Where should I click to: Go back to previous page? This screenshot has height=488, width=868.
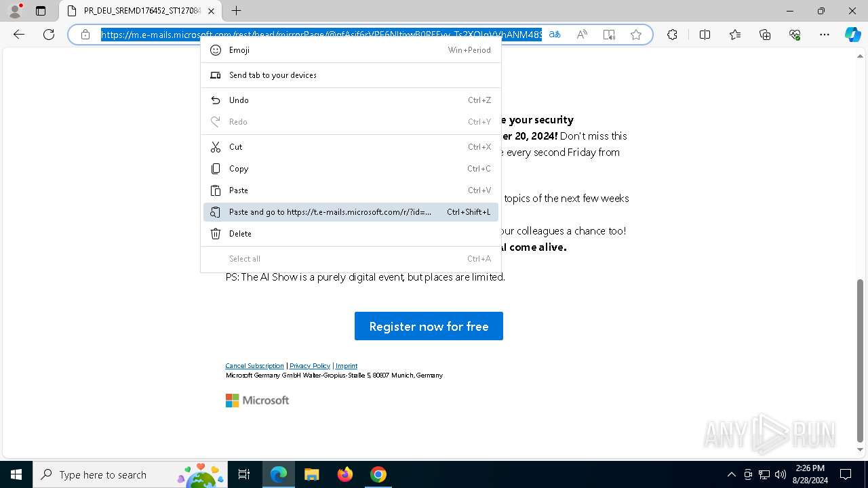[19, 35]
